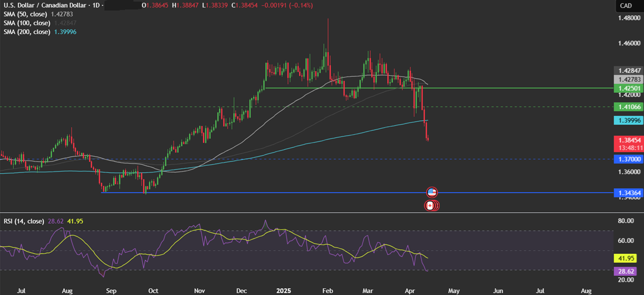Viewport: 644px width, 295px height.
Task: Click the 1.36000 price axis value
Action: [629, 172]
